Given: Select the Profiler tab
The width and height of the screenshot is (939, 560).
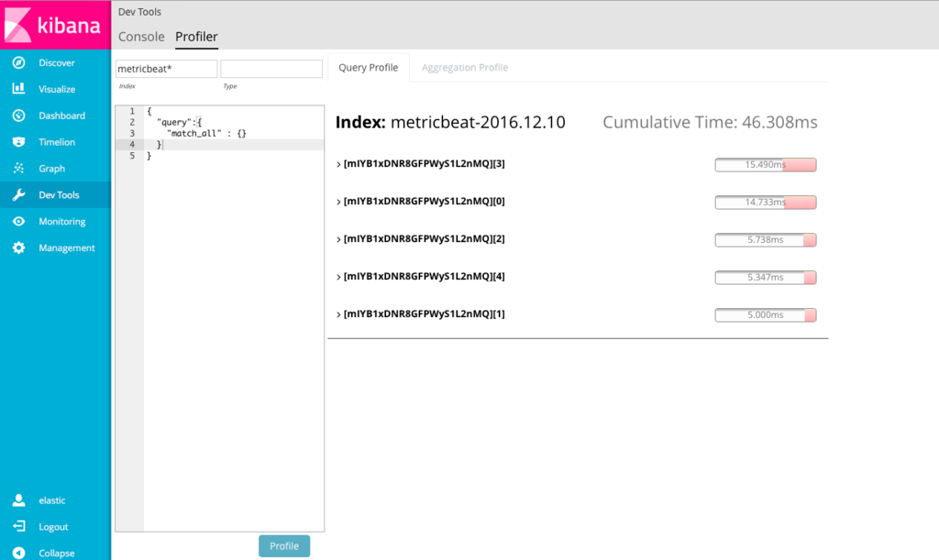Looking at the screenshot, I should [x=196, y=37].
